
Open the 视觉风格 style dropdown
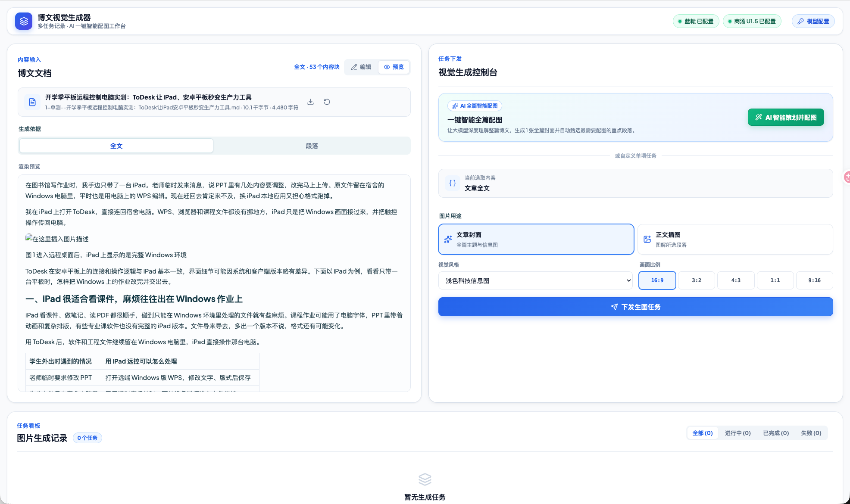pos(535,281)
